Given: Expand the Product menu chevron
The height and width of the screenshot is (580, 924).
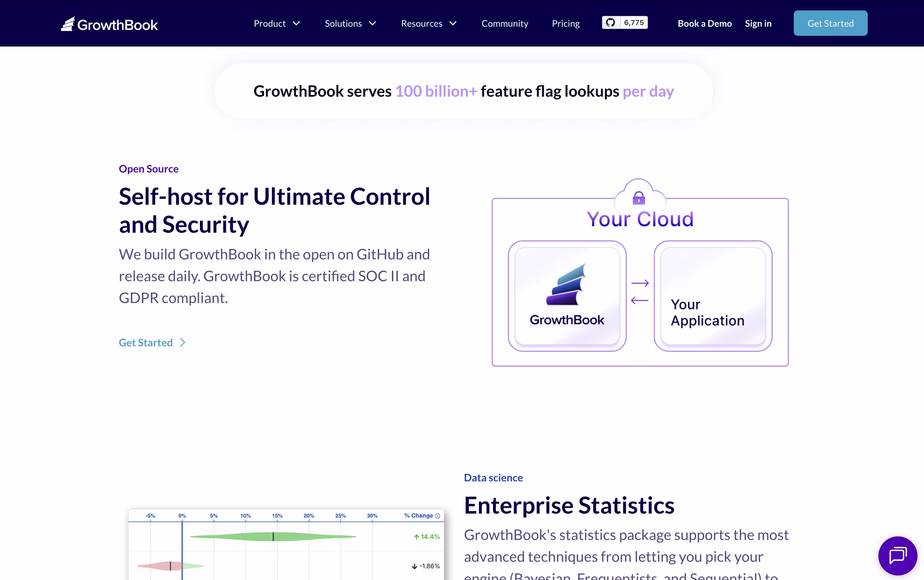Looking at the screenshot, I should coord(296,23).
